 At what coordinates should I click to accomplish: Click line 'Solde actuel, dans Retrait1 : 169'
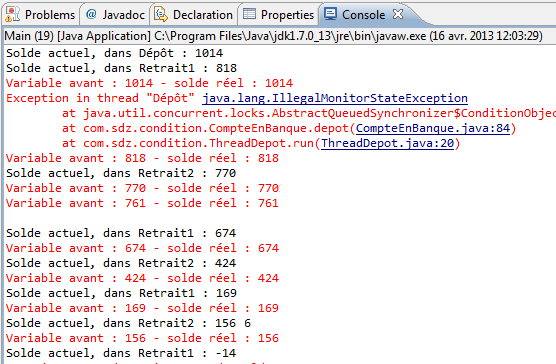(121, 293)
